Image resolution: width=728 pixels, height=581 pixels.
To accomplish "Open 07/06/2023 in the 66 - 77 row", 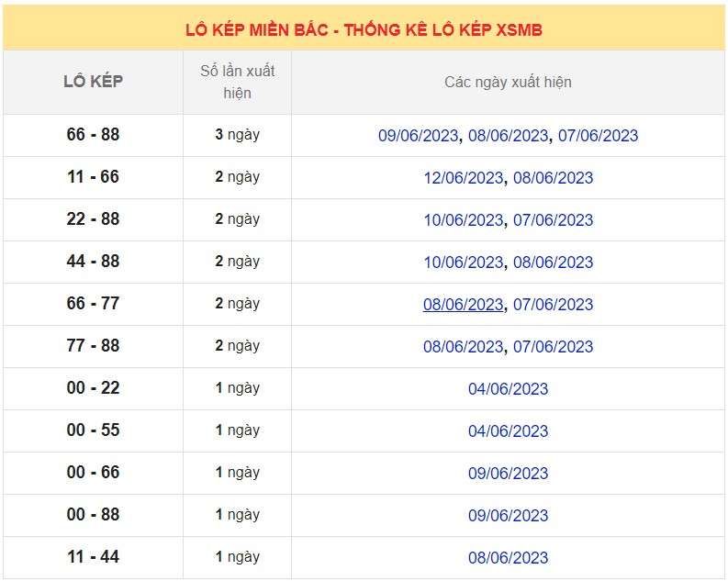I will (553, 305).
